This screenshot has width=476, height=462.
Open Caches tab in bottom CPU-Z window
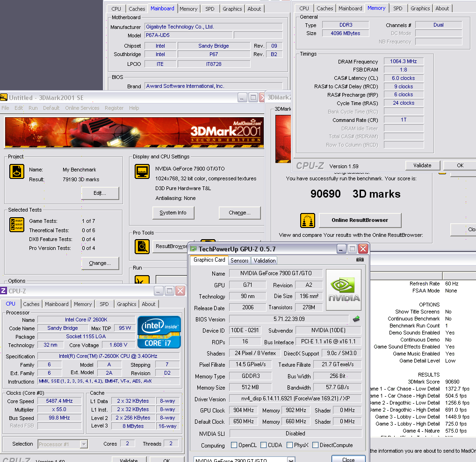(x=31, y=304)
